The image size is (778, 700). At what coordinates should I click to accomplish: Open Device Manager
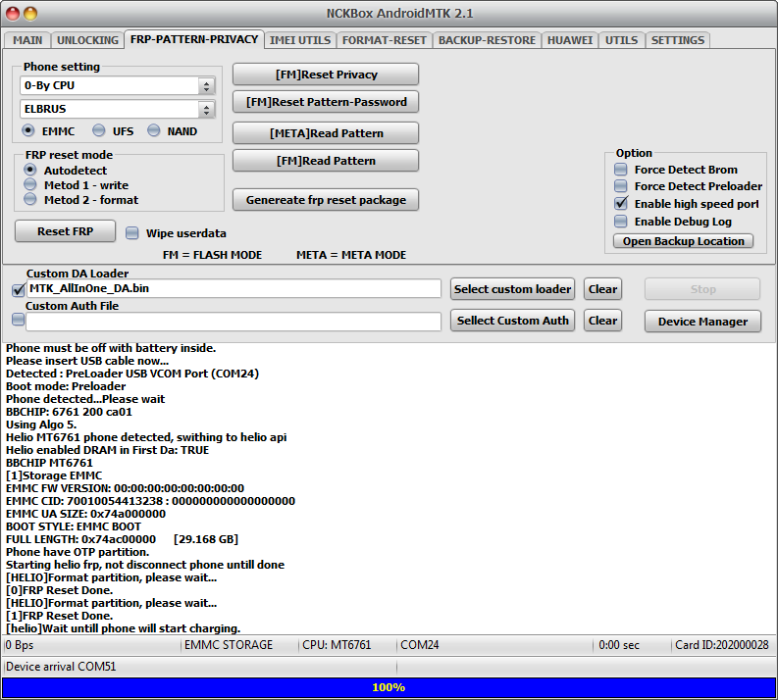[702, 322]
